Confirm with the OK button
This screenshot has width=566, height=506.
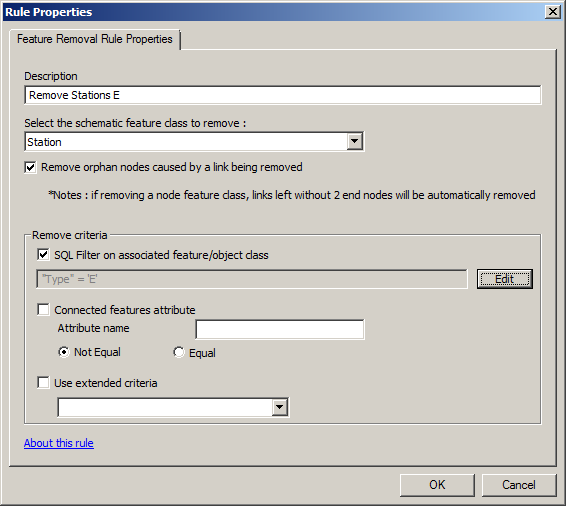tap(437, 485)
